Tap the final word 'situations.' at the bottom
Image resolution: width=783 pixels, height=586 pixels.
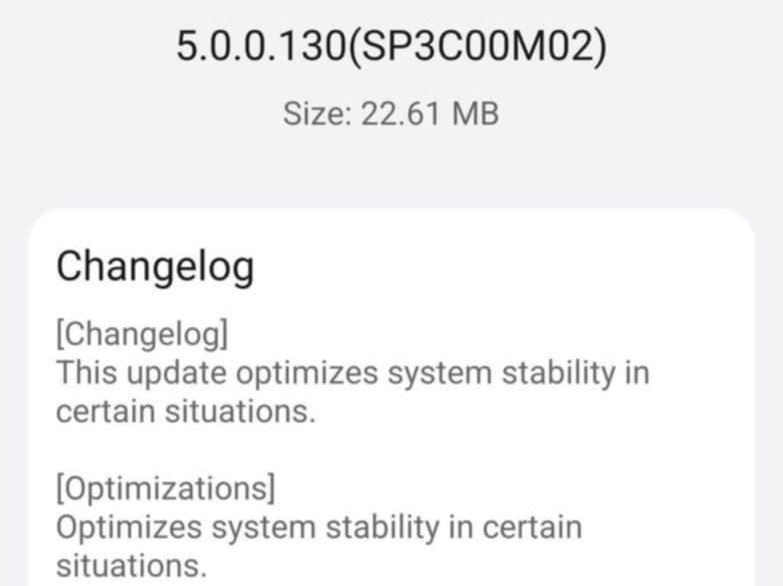(x=131, y=566)
